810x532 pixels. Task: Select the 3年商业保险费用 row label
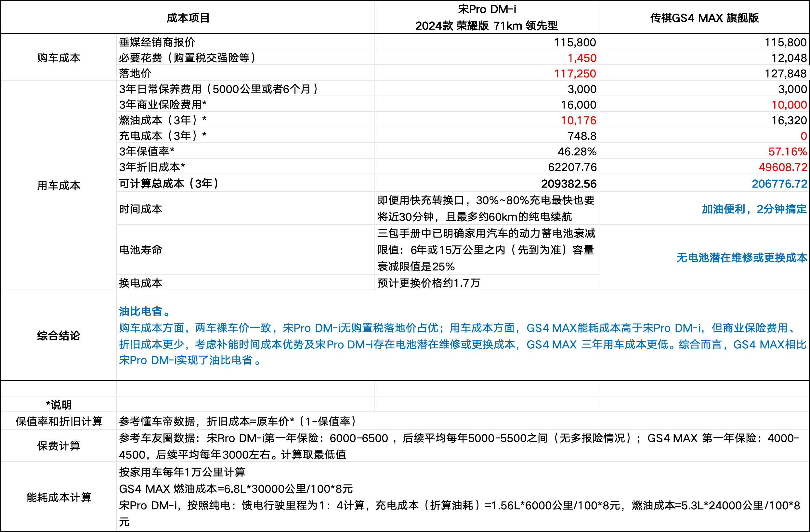point(163,105)
